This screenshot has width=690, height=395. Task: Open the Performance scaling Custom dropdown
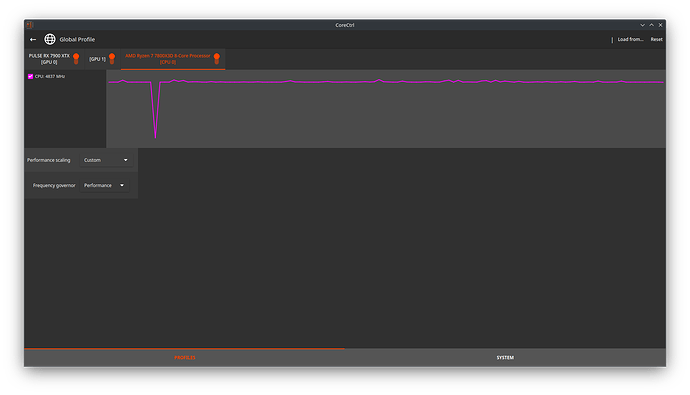tap(106, 160)
